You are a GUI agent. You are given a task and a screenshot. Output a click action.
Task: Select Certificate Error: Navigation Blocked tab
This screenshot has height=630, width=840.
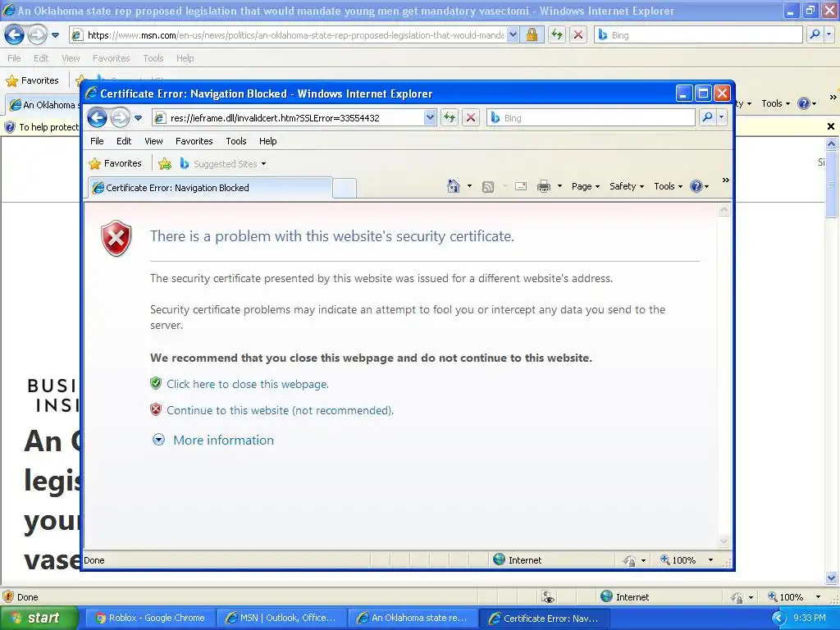click(209, 188)
